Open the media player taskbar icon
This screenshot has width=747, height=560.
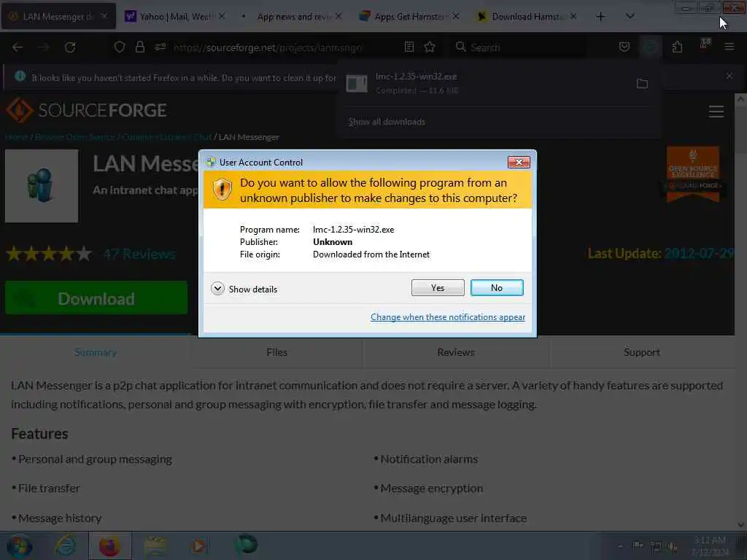pos(198,545)
